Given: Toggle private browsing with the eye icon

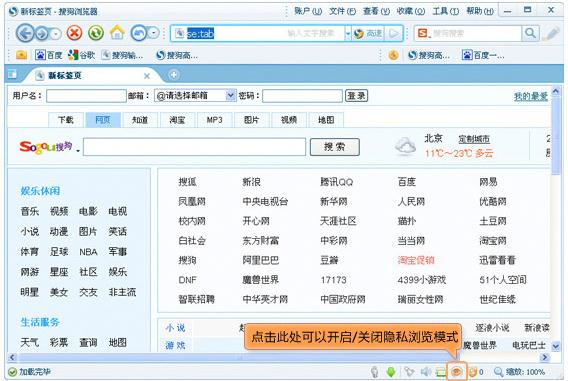Looking at the screenshot, I should pos(456,372).
